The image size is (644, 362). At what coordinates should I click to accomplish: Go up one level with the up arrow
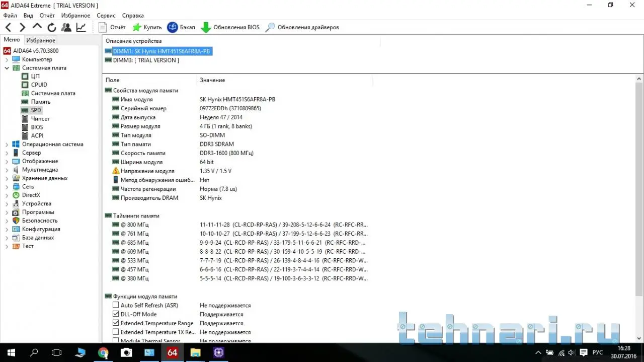point(37,26)
